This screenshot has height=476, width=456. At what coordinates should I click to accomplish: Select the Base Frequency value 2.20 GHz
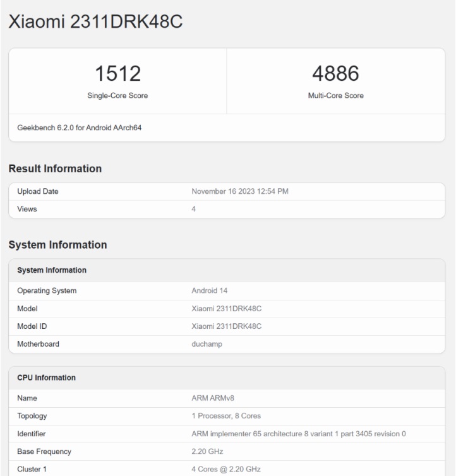[208, 452]
